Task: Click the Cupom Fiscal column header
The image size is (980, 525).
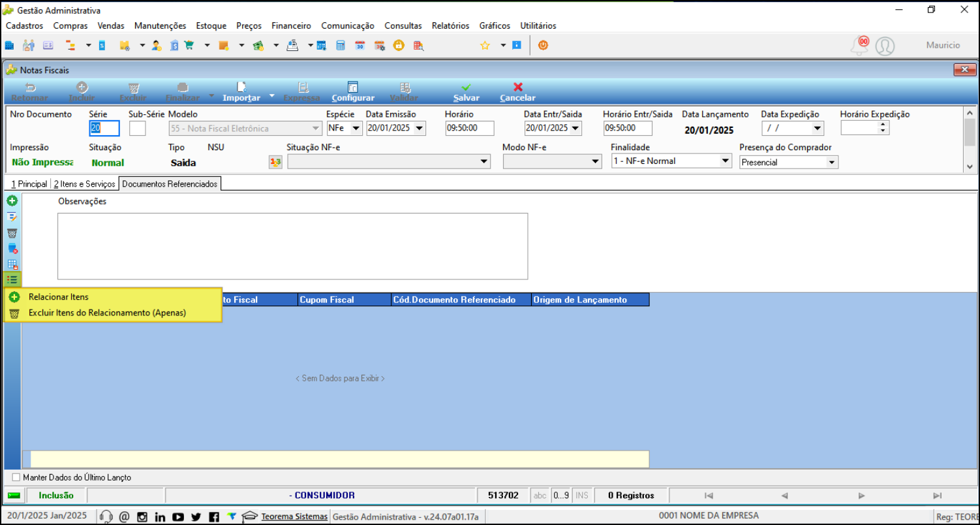Action: (344, 300)
